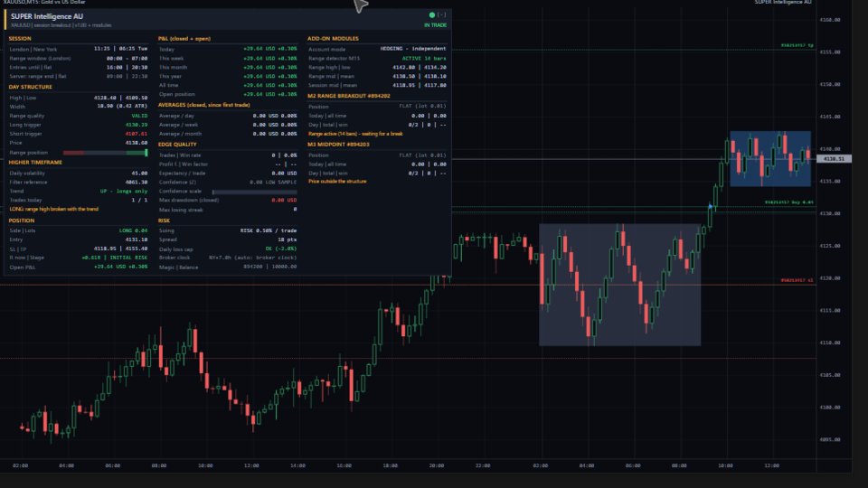Click the Width value '18.90 (0.42 ATR)'
The width and height of the screenshot is (868, 488).
122,107
